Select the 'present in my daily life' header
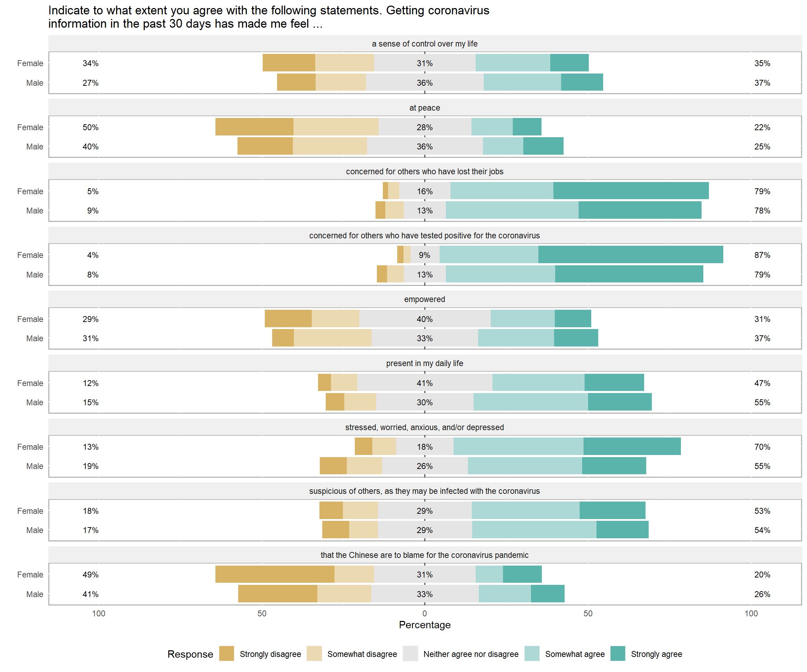This screenshot has height=672, width=807. [x=424, y=363]
